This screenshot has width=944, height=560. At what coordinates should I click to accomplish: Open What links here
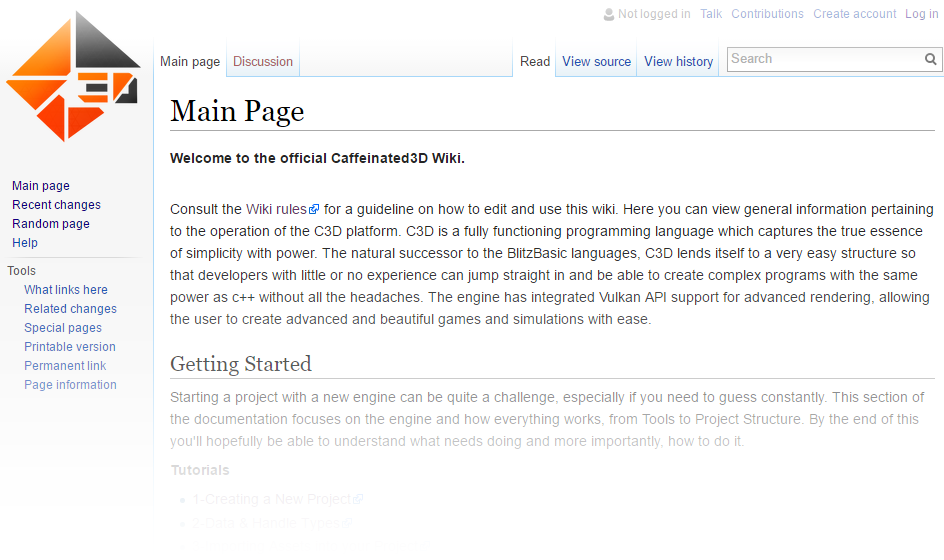click(x=66, y=290)
